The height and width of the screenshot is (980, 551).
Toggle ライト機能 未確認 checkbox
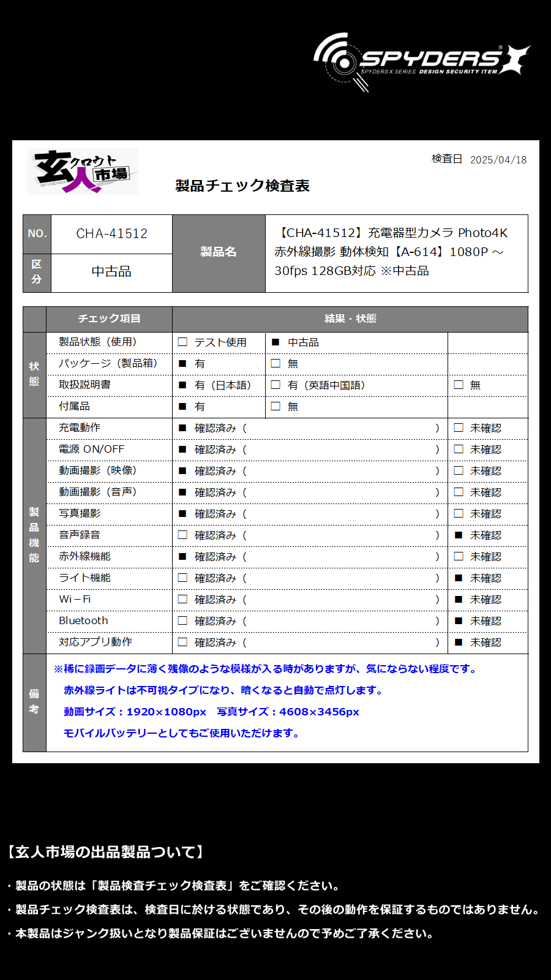(459, 578)
